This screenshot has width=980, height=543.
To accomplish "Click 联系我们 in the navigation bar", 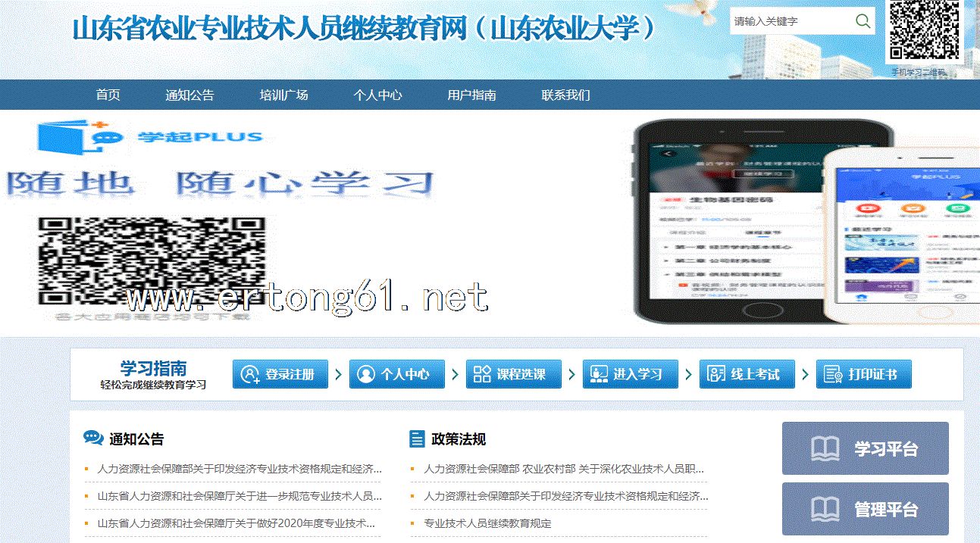I will point(565,95).
